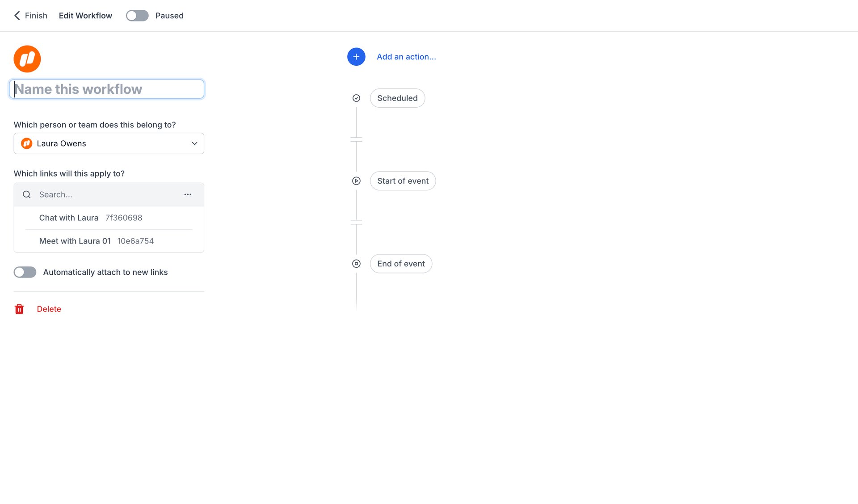The height and width of the screenshot is (504, 858).
Task: Click Finish to go back
Action: [x=36, y=16]
